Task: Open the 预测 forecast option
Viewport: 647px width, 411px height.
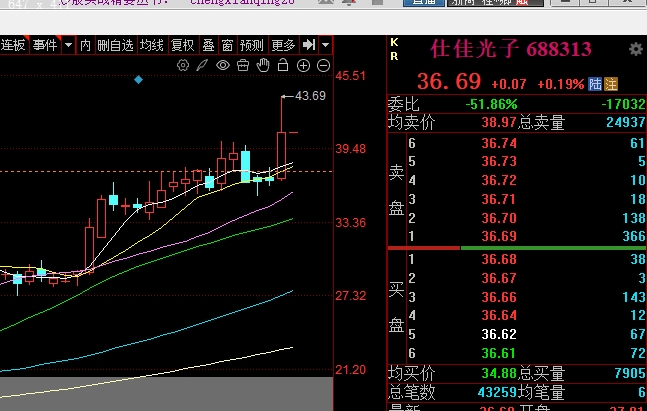Action: tap(251, 45)
